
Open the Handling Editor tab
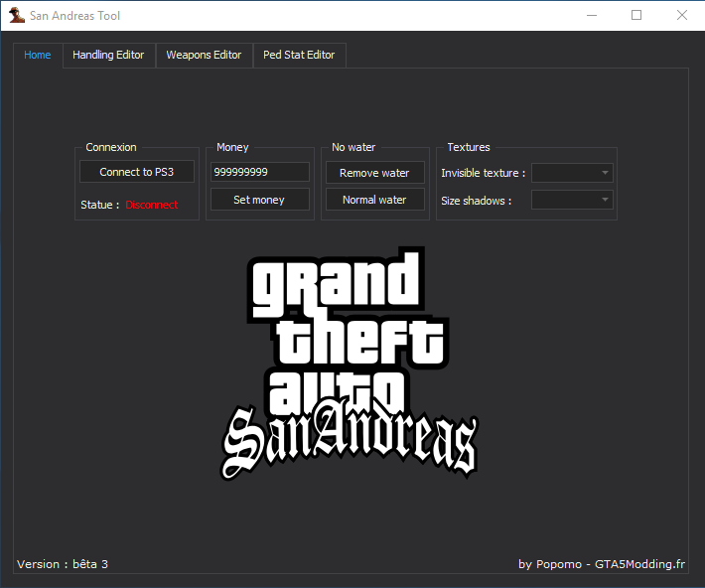[108, 55]
